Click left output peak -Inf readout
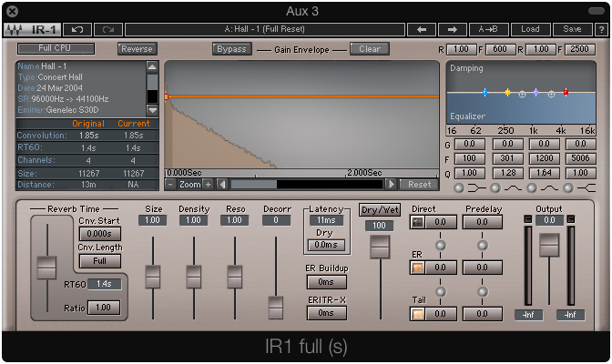The height and width of the screenshot is (364, 612). pos(528,315)
